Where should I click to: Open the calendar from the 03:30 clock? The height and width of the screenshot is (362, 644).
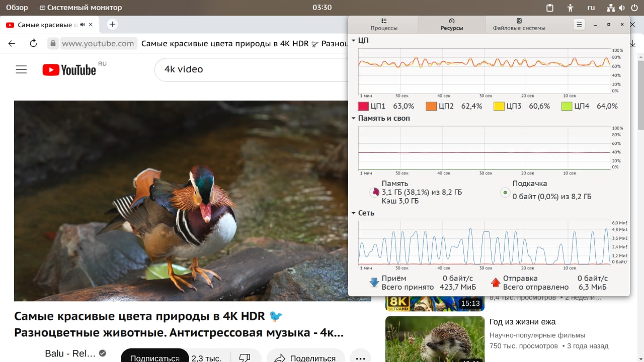pyautogui.click(x=322, y=8)
